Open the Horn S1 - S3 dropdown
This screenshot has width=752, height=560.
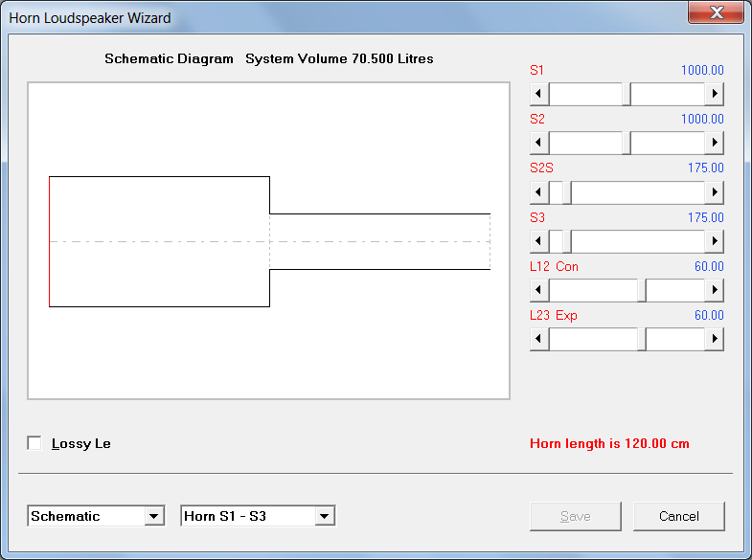click(x=324, y=516)
